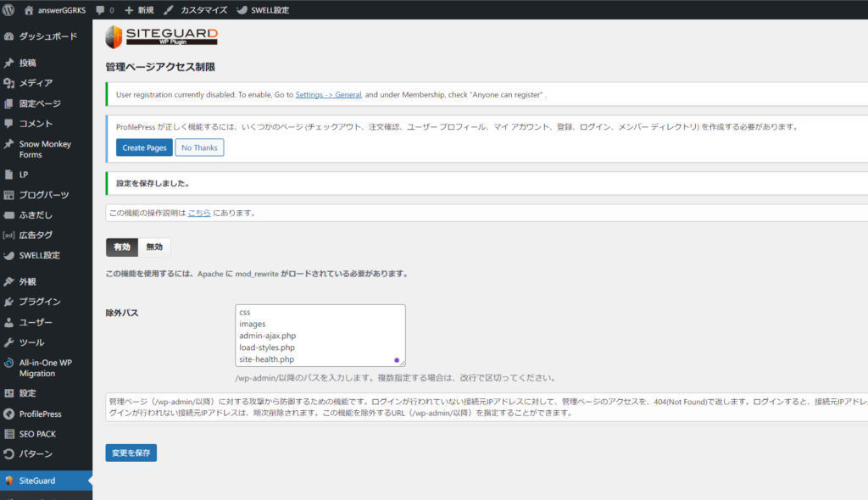Click the dashboard gauge icon in sidebar
Screen dimensions: 868x500
point(8,37)
